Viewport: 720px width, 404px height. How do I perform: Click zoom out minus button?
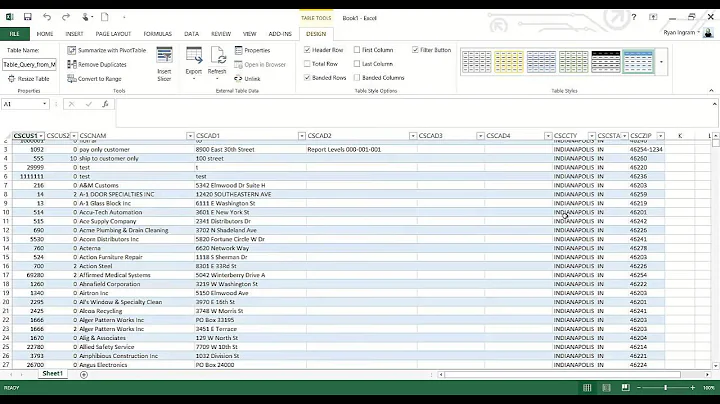(639, 388)
